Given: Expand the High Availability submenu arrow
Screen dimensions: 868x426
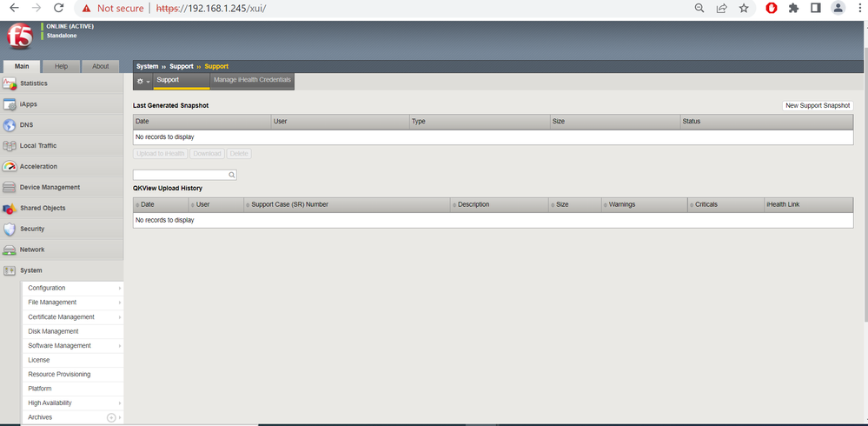Looking at the screenshot, I should [120, 404].
